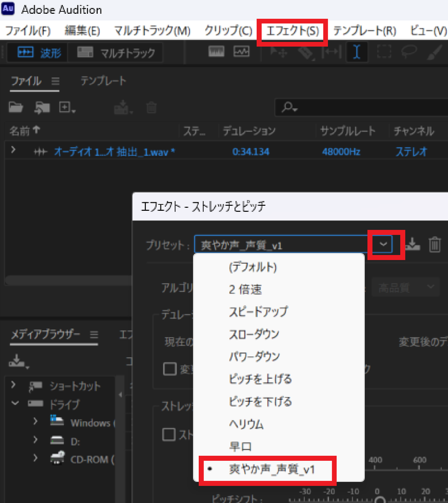Switch to the メディアブラウザー tab
The width and height of the screenshot is (448, 503).
pyautogui.click(x=46, y=335)
